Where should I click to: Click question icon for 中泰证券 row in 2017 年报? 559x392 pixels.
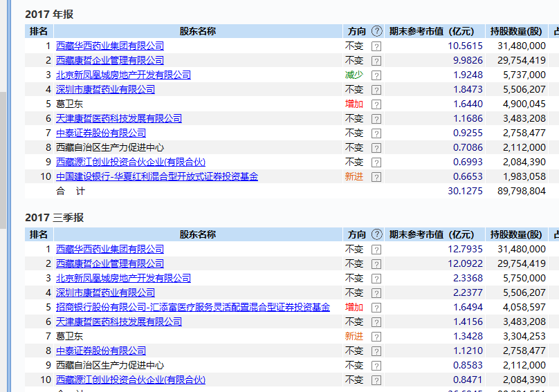click(376, 133)
